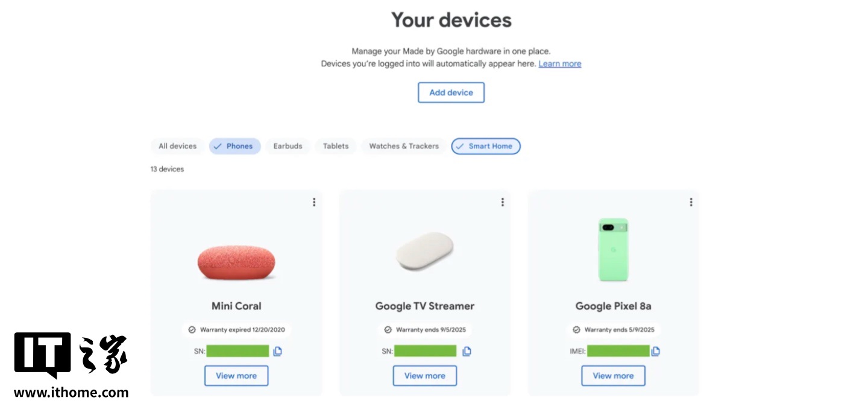
Task: Click the Google TV Streamer product image
Action: [424, 251]
